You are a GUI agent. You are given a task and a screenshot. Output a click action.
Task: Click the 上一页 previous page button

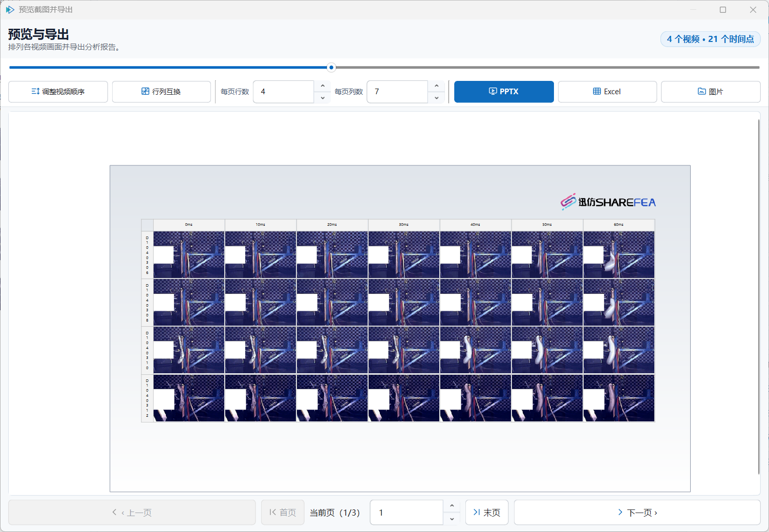coord(132,513)
